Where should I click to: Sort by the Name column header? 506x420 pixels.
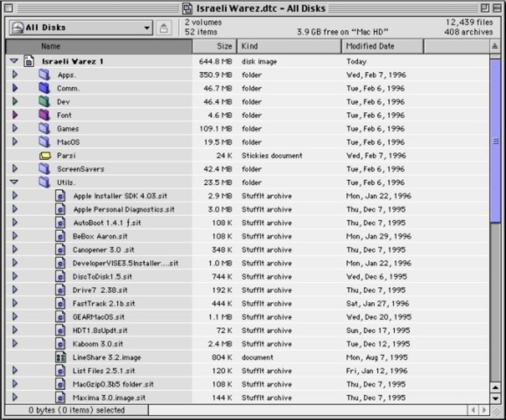[x=99, y=46]
